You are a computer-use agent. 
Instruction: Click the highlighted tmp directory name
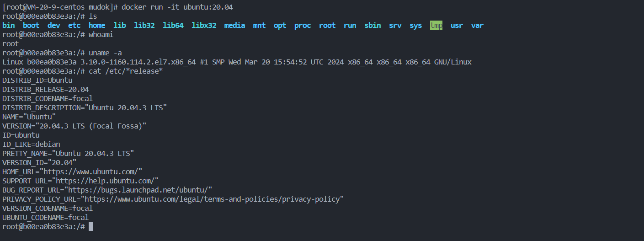[x=436, y=26]
